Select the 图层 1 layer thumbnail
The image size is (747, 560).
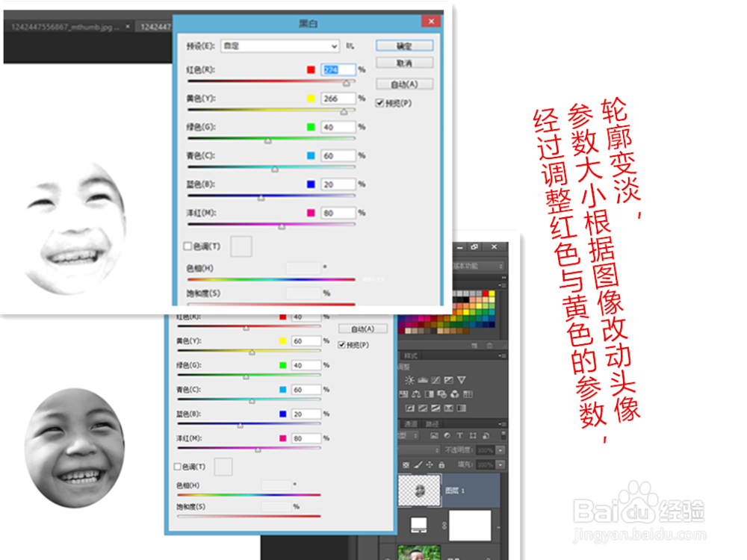(418, 491)
